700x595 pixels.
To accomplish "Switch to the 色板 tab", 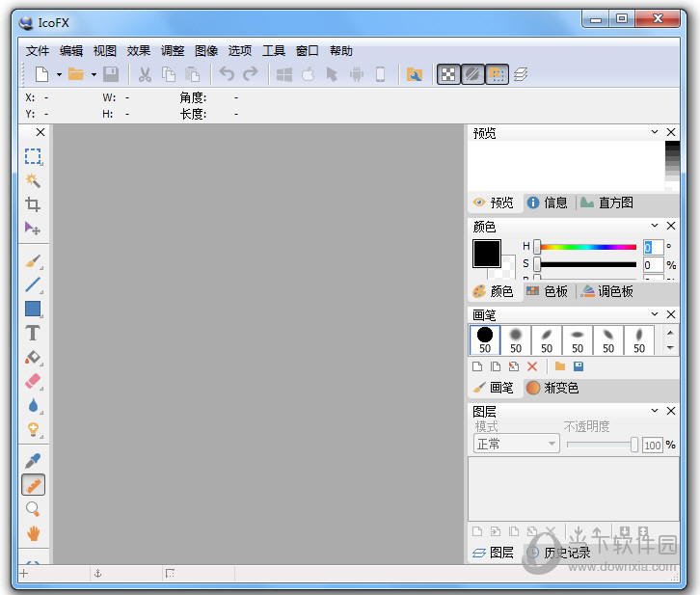I will [x=548, y=291].
